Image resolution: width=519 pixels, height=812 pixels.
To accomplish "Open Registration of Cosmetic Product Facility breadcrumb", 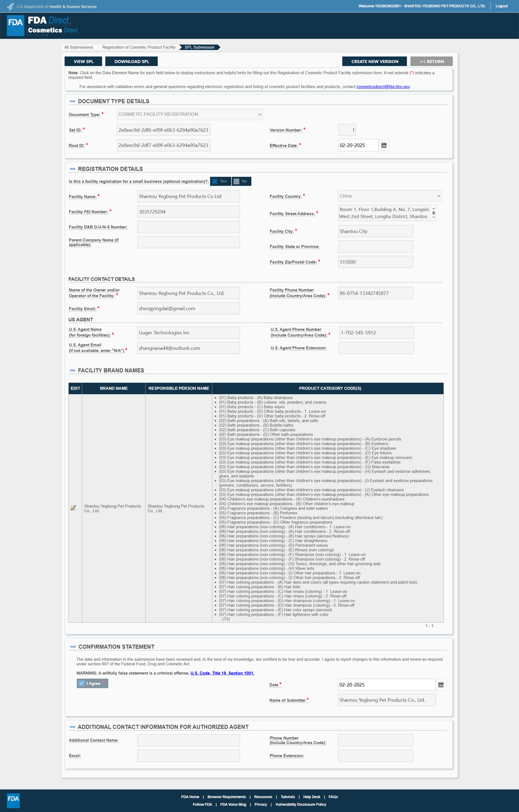I will pyautogui.click(x=139, y=47).
